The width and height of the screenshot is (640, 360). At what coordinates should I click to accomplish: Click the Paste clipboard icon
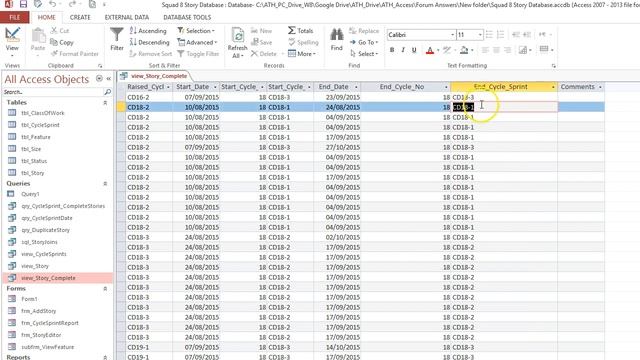[38, 40]
